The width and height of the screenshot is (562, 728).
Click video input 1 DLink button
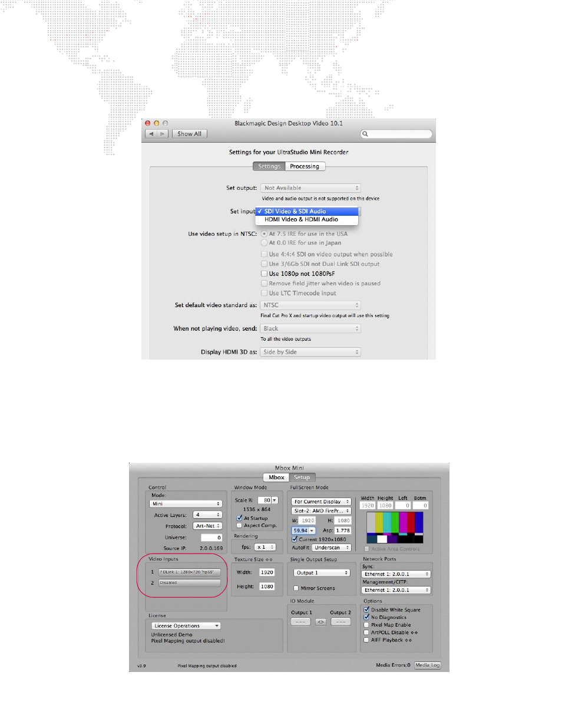coord(190,572)
